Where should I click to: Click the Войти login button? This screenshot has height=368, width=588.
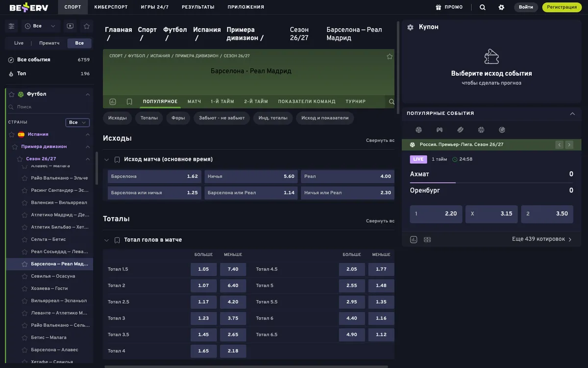[x=526, y=7]
